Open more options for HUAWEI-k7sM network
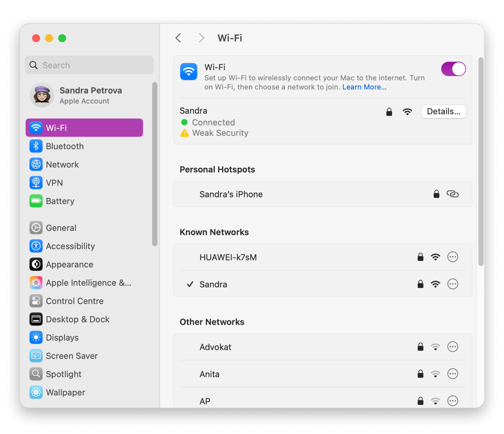Viewport: 504px width, 434px height. pos(452,257)
